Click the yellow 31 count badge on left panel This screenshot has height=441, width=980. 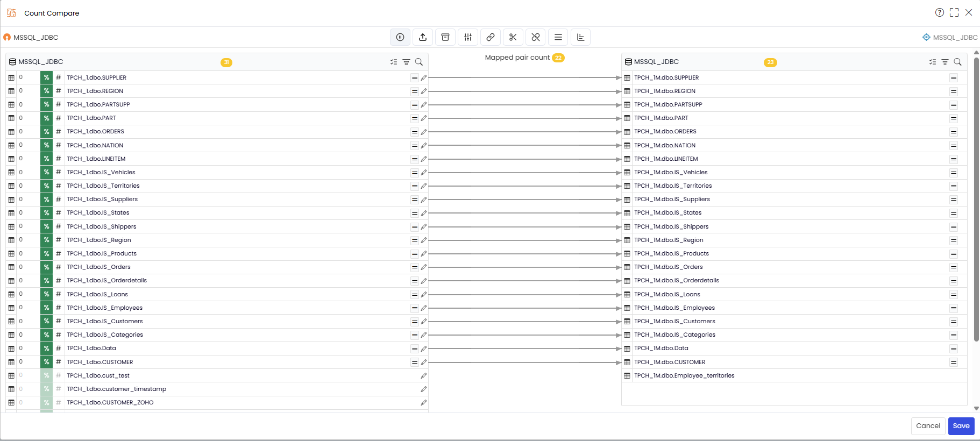(x=226, y=62)
